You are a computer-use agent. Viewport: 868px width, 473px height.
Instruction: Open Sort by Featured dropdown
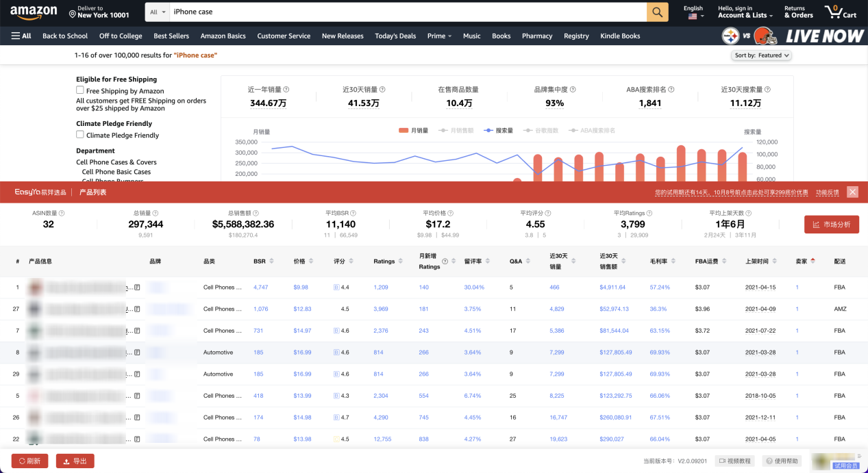coord(762,55)
